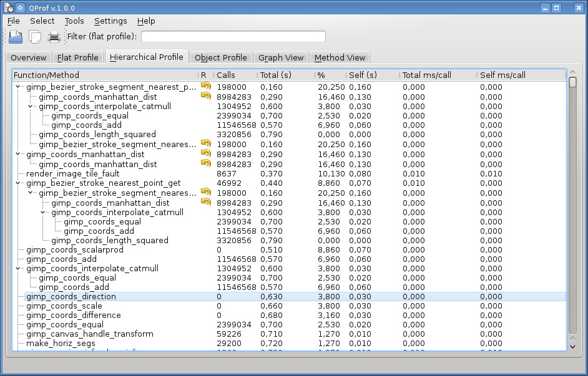Click the Total value 0,630
This screenshot has width=588, height=376.
[x=272, y=297]
